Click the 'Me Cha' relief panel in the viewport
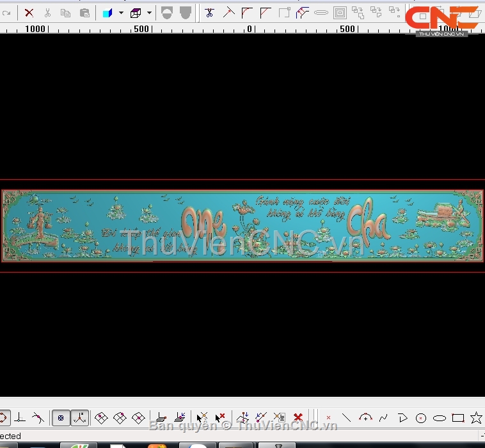 (x=242, y=226)
